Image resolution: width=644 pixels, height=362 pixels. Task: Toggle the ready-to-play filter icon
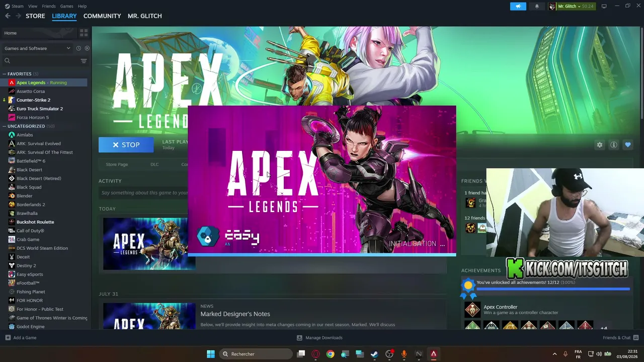click(87, 48)
